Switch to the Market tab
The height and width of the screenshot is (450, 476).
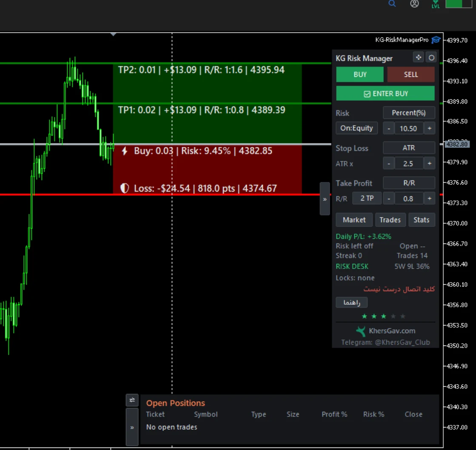point(354,220)
